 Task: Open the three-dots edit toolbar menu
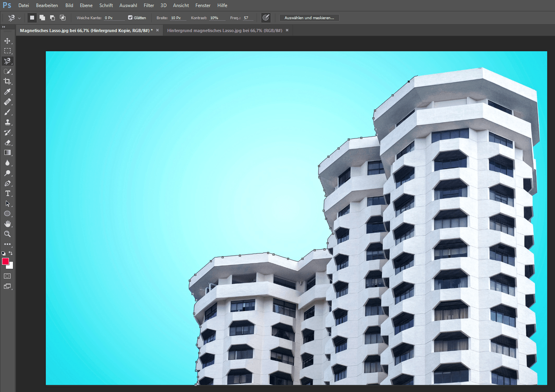pos(7,244)
